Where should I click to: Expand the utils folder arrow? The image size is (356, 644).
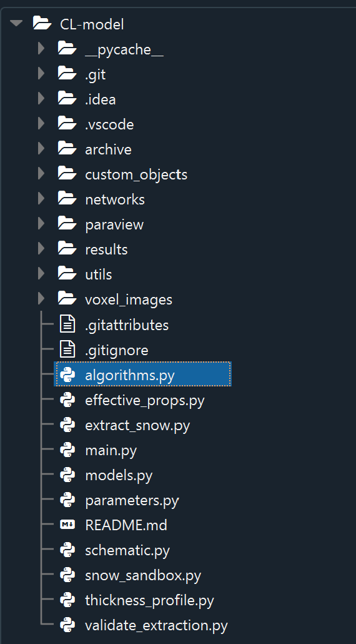41,273
